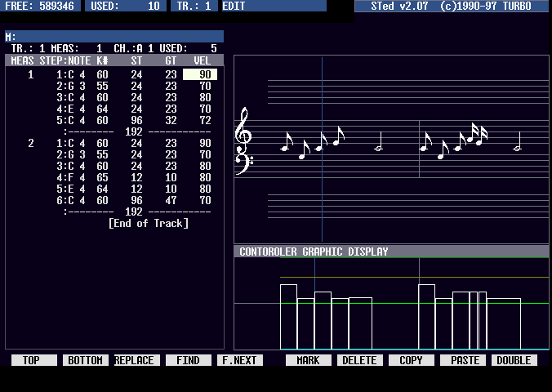Click the TOP button
This screenshot has height=392, width=552.
[x=34, y=360]
